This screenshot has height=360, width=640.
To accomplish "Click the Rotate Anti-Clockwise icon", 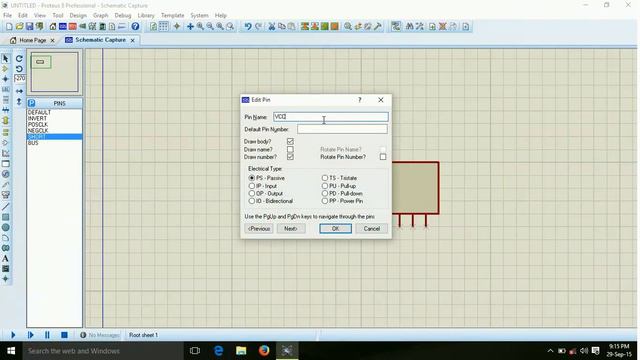I will click(x=19, y=69).
